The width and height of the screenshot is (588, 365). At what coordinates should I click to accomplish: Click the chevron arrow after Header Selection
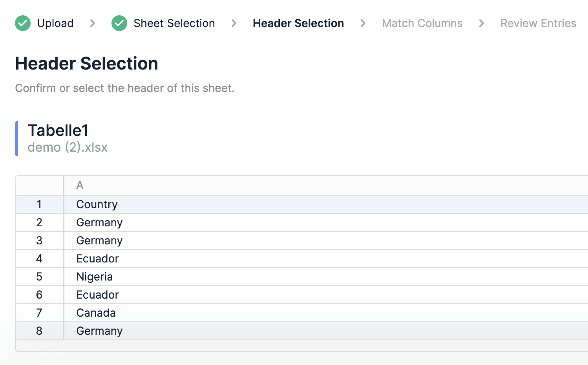(x=363, y=23)
